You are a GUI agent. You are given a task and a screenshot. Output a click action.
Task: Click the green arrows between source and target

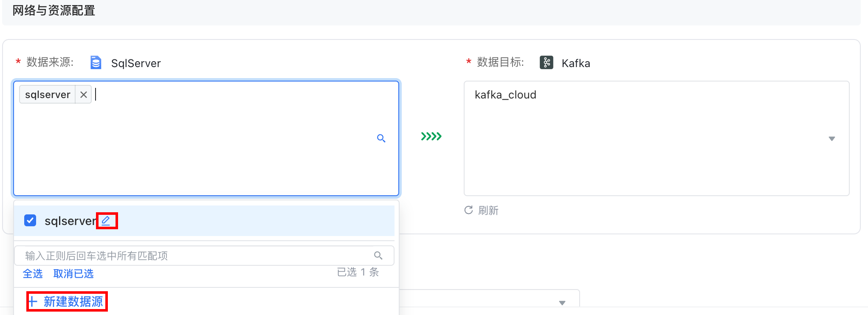pos(431,136)
